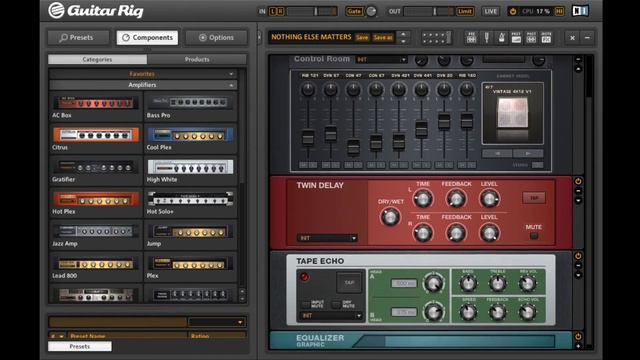Toggle HI quality mode
Viewport: 640px width, 360px height.
(x=559, y=11)
